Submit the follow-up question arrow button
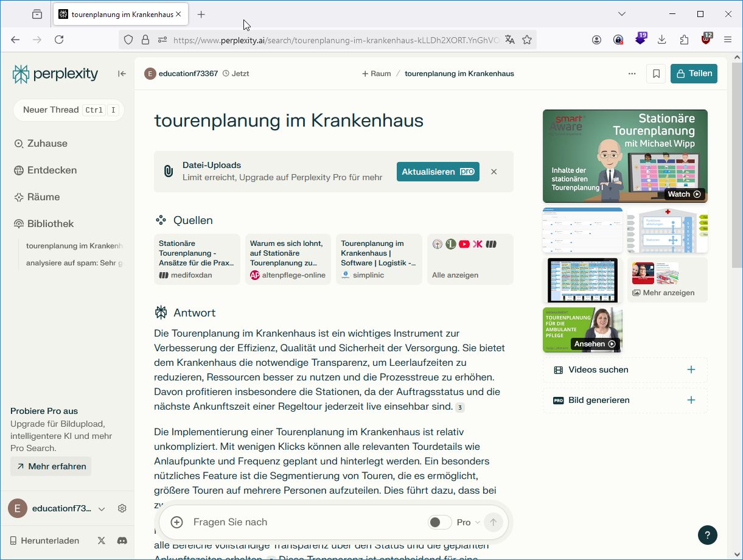The height and width of the screenshot is (560, 743). (494, 522)
